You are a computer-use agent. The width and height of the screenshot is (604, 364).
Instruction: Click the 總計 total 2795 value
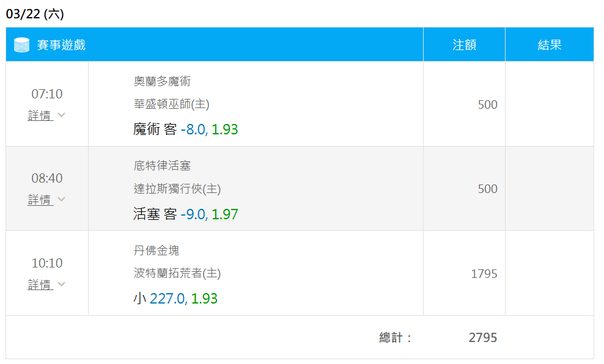click(483, 338)
